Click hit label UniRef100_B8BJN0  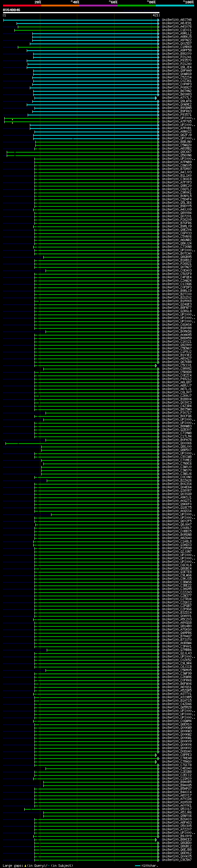[177, 142]
